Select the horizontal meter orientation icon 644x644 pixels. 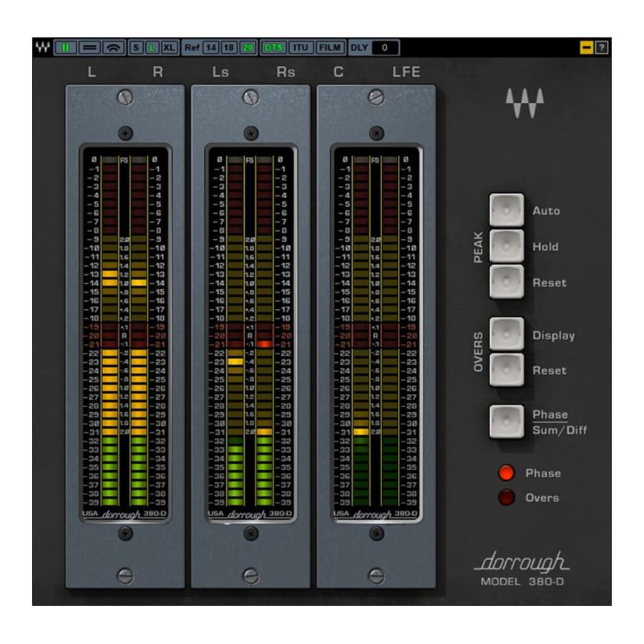(88, 48)
